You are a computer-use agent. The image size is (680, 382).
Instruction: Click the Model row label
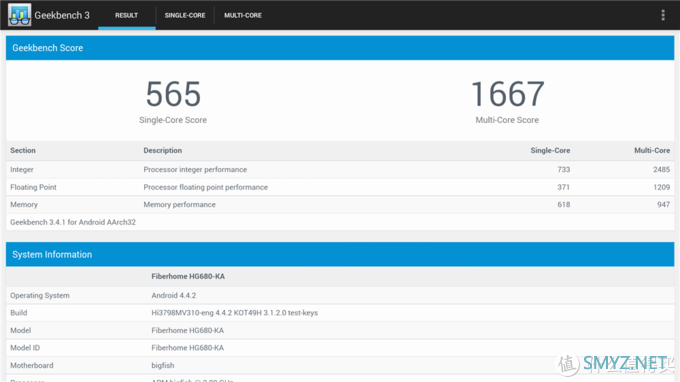[20, 330]
